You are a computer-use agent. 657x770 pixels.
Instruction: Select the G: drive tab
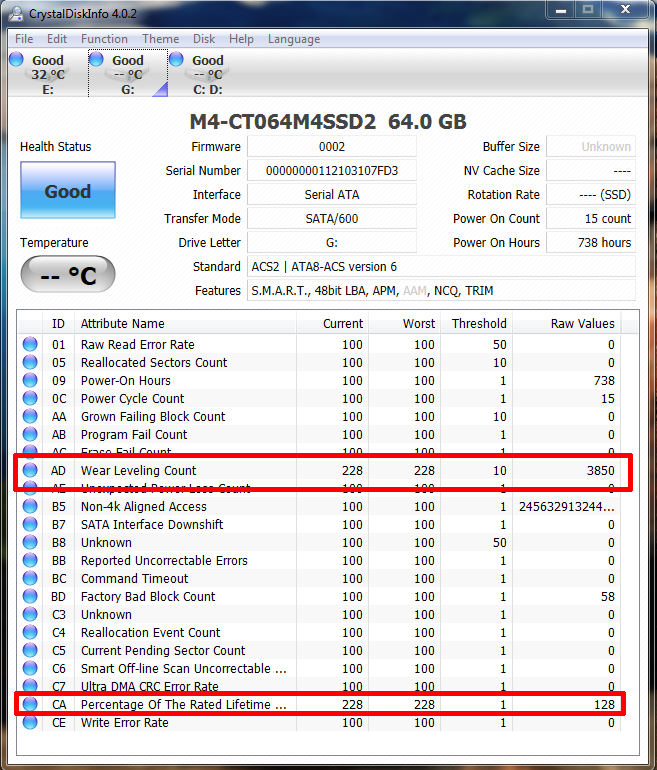pos(128,74)
